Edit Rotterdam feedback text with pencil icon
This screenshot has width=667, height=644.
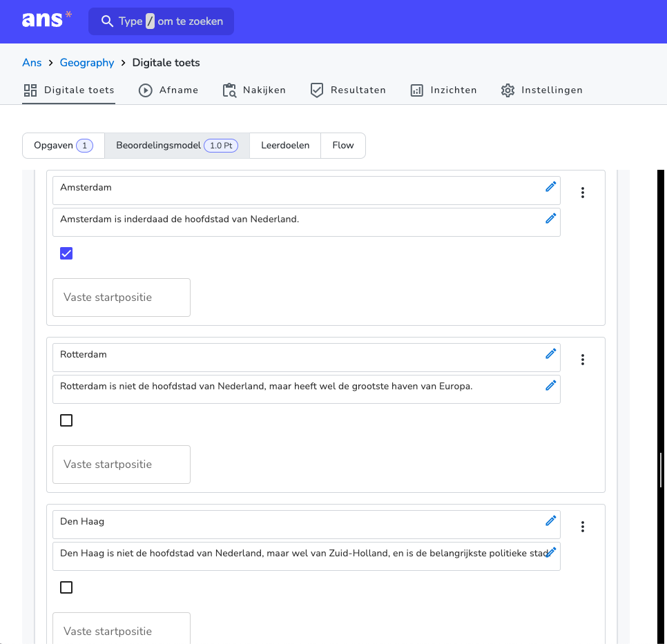point(551,386)
